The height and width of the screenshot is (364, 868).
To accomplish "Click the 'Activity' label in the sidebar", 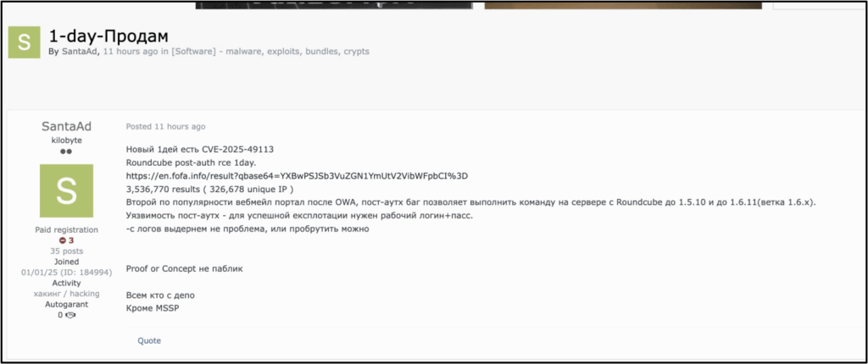I will [66, 284].
